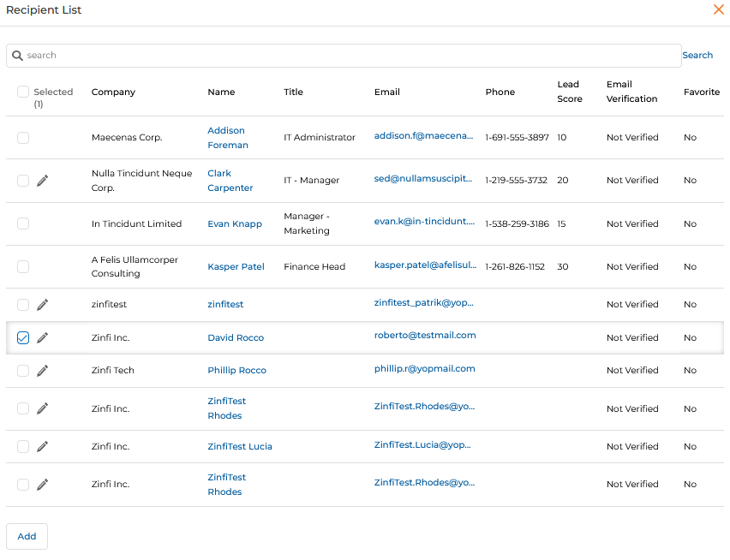Click the Search link button

tap(697, 55)
